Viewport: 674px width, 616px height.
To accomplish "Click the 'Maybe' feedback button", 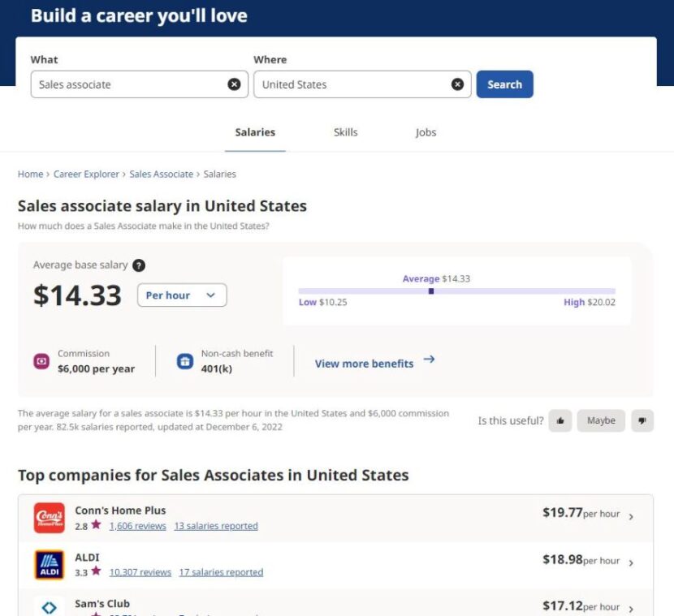I will [x=601, y=420].
